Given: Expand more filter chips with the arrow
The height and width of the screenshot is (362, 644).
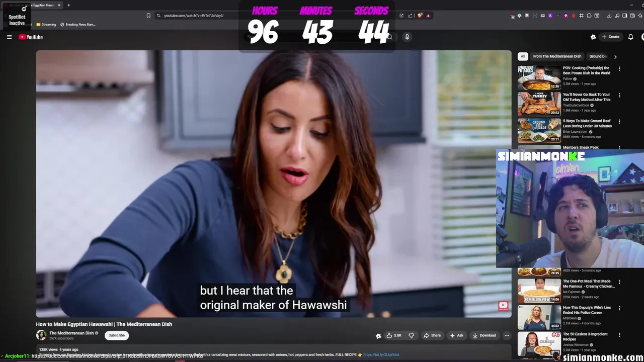Looking at the screenshot, I should pos(615,57).
